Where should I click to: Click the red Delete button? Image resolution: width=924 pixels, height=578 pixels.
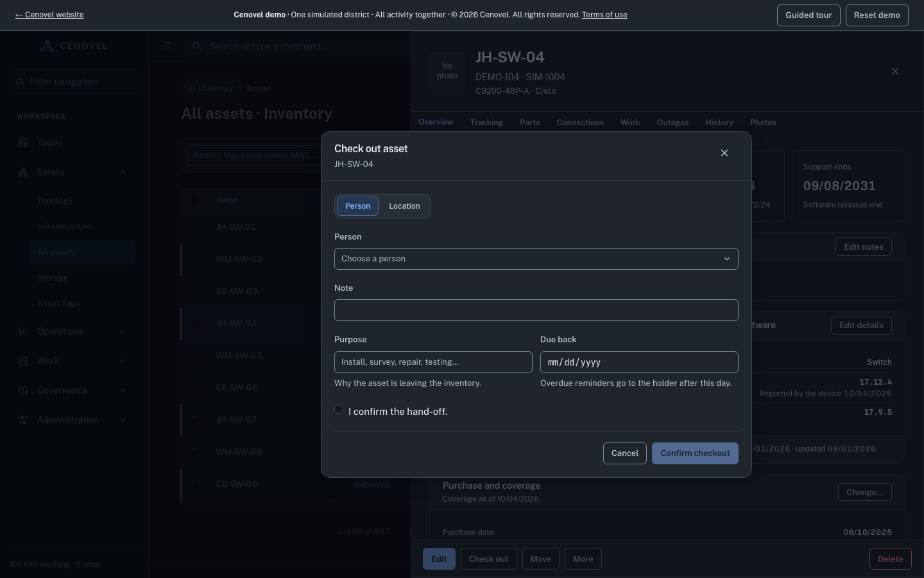click(x=891, y=559)
